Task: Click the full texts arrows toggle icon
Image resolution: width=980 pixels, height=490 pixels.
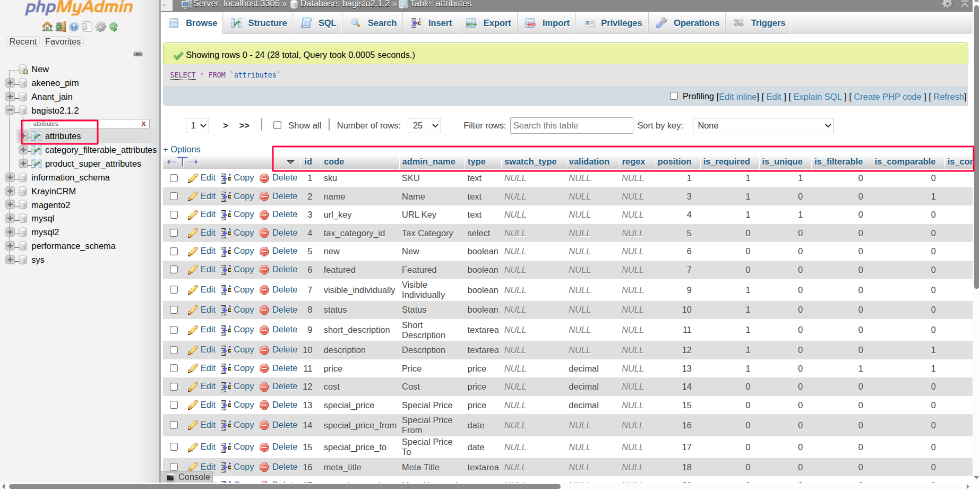Action: [x=182, y=162]
